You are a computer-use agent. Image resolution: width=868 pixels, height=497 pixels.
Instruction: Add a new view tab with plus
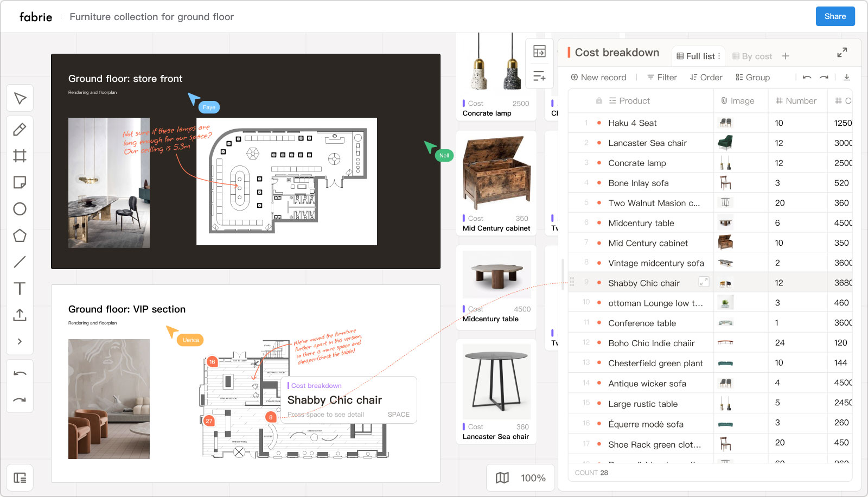point(786,56)
